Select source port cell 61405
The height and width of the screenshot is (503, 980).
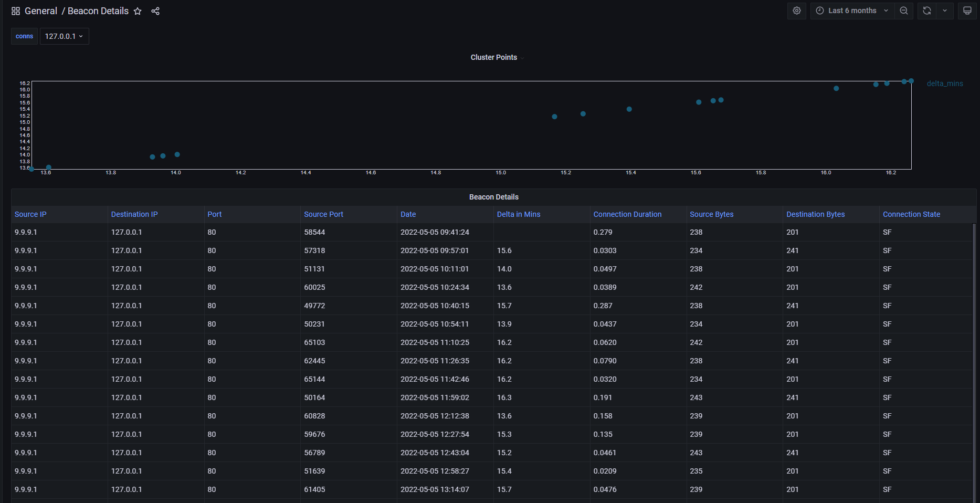pyautogui.click(x=349, y=489)
